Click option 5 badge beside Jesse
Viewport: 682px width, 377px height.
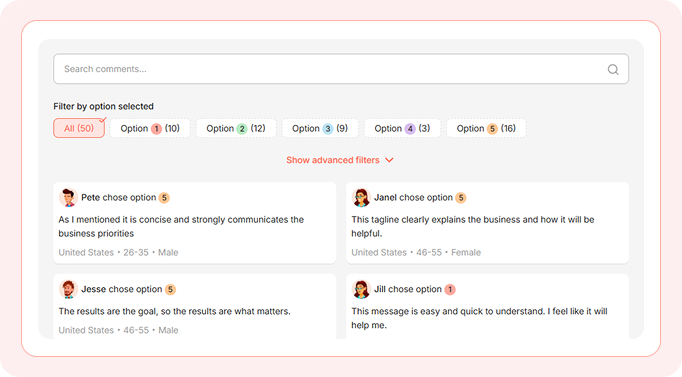(x=170, y=290)
